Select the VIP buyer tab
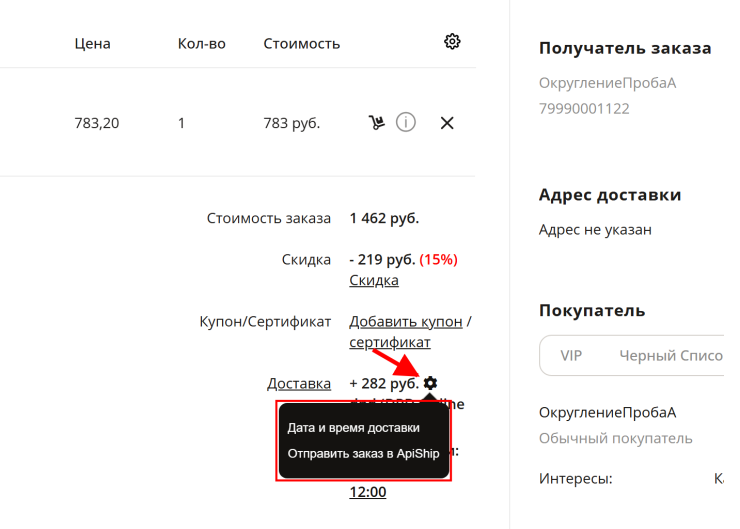This screenshot has height=529, width=740. tap(571, 355)
